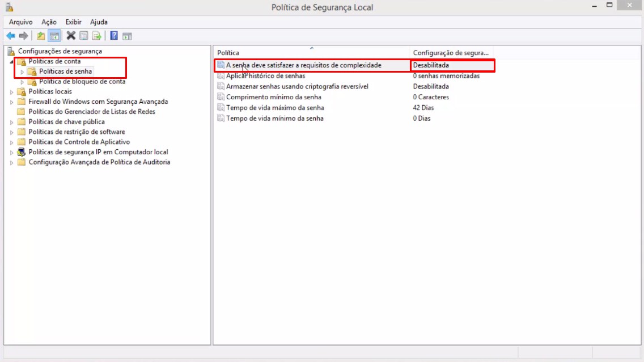Go forward with the right arrow icon
Viewport: 644px width, 362px height.
[x=23, y=36]
